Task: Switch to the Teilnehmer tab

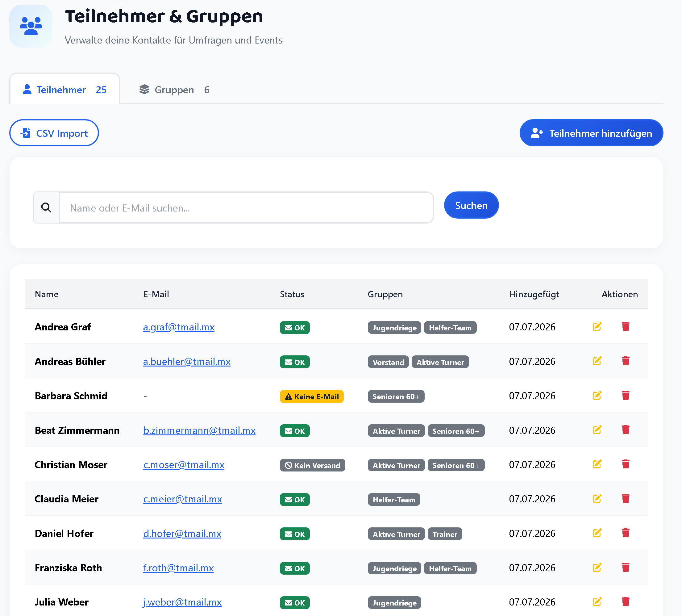Action: 64,89
